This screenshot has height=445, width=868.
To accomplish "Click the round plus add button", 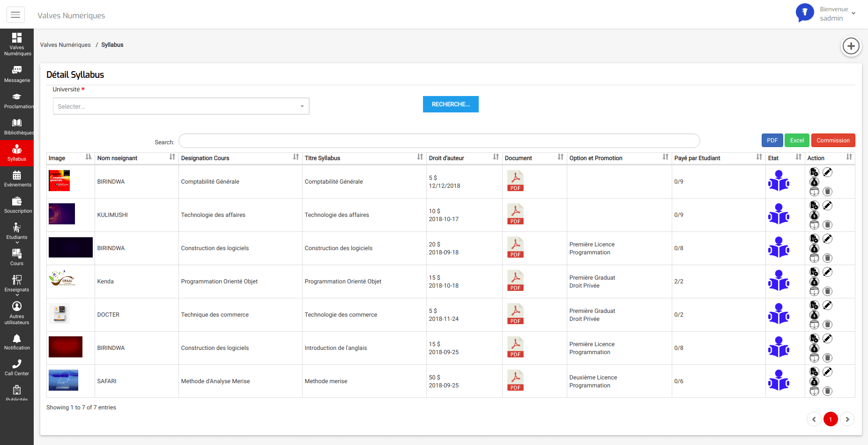I will click(x=851, y=46).
